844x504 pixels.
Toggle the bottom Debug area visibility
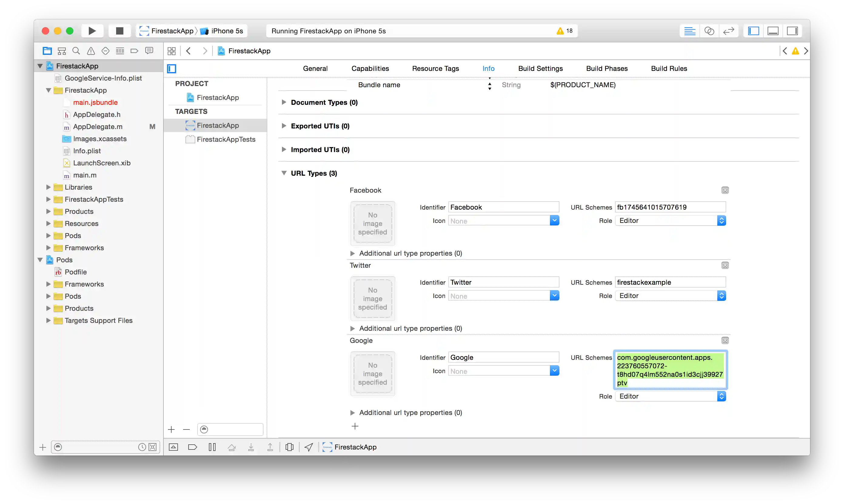(x=773, y=31)
